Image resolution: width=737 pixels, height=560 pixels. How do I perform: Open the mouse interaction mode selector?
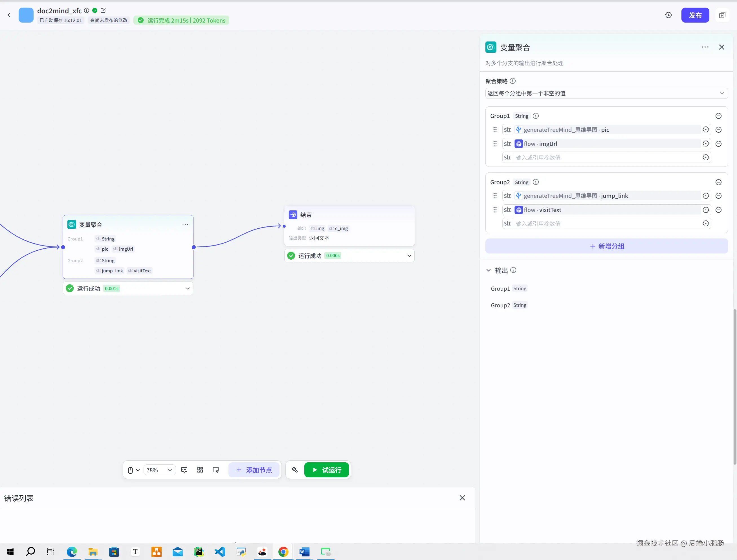(133, 470)
